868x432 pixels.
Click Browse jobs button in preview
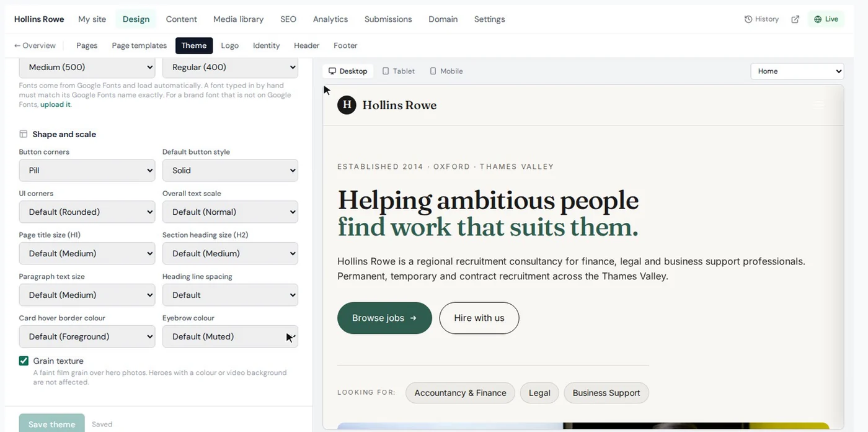point(384,318)
